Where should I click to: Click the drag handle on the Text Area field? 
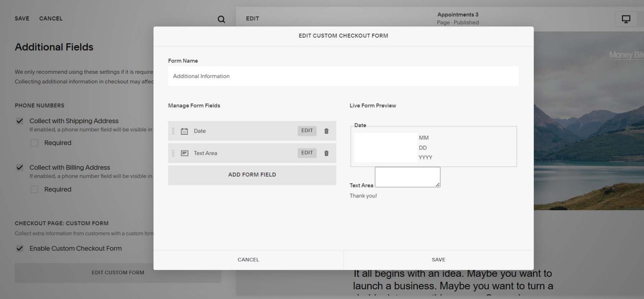(x=173, y=153)
